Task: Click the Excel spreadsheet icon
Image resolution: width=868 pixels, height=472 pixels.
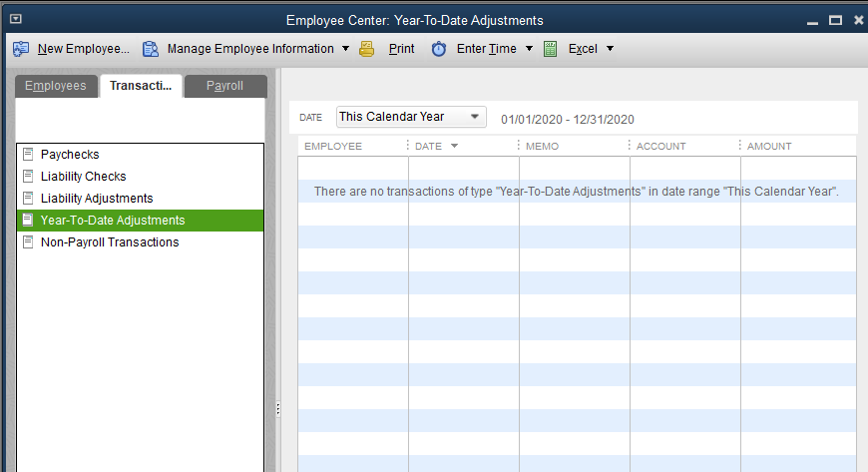Action: pos(551,49)
